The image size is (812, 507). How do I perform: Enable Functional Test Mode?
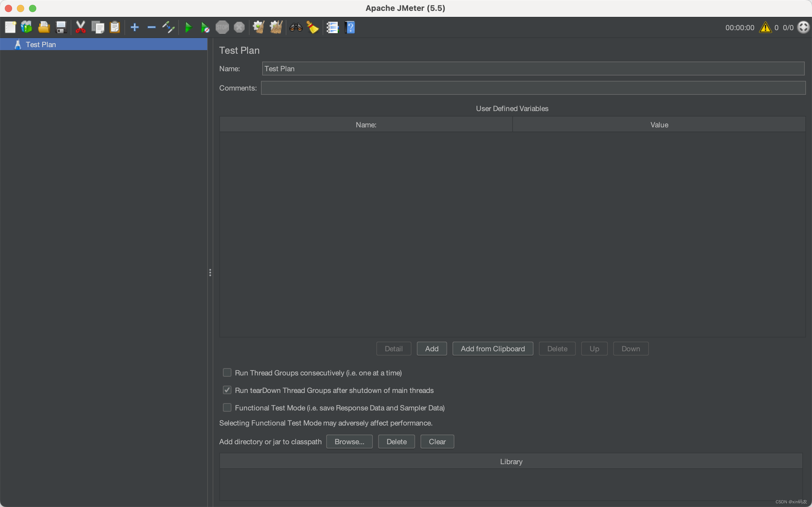(x=227, y=407)
